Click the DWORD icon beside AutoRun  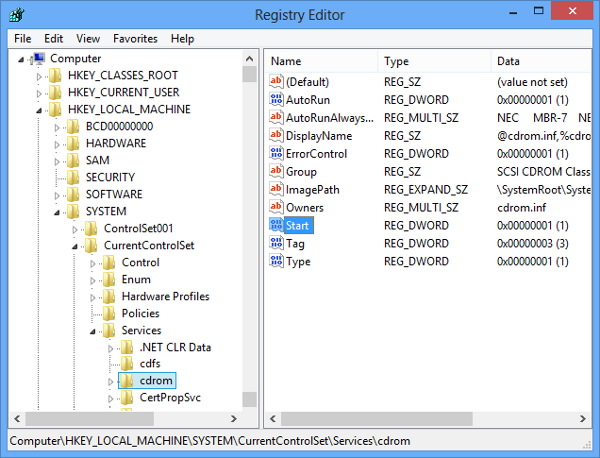pyautogui.click(x=276, y=99)
